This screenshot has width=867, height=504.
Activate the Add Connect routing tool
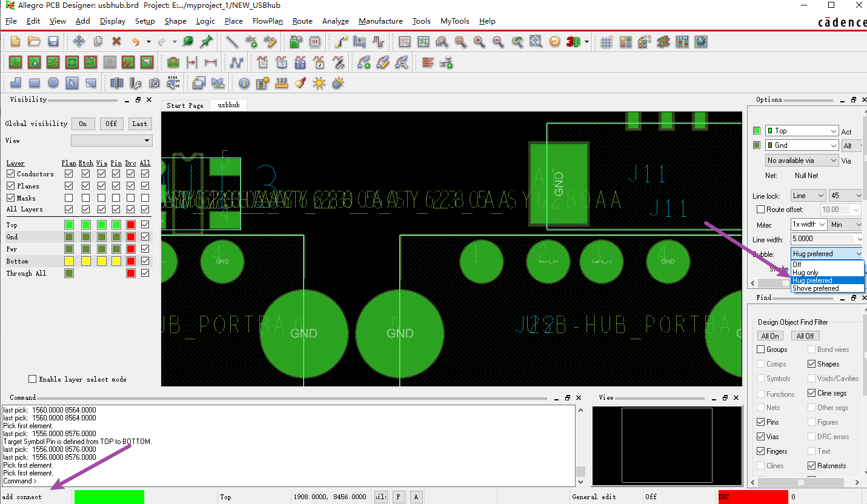(x=341, y=42)
